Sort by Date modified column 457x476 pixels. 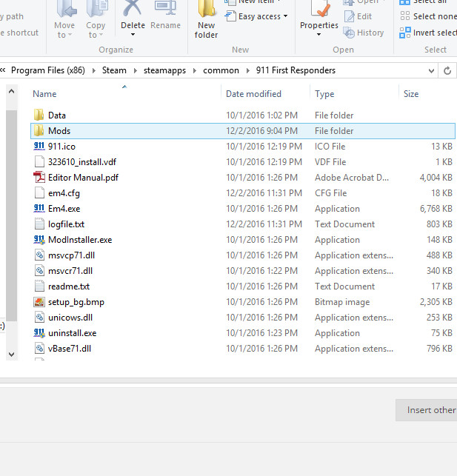click(x=253, y=94)
